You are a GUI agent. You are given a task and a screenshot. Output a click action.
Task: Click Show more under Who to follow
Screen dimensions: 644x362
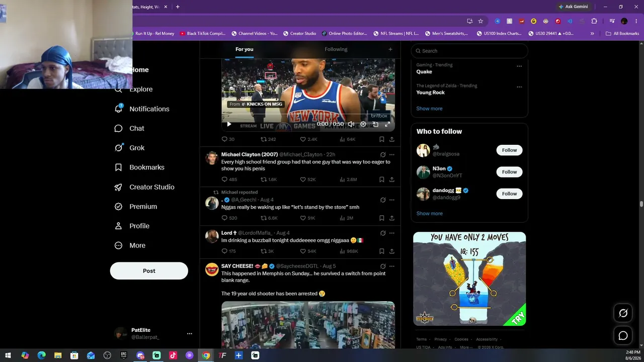(x=429, y=214)
